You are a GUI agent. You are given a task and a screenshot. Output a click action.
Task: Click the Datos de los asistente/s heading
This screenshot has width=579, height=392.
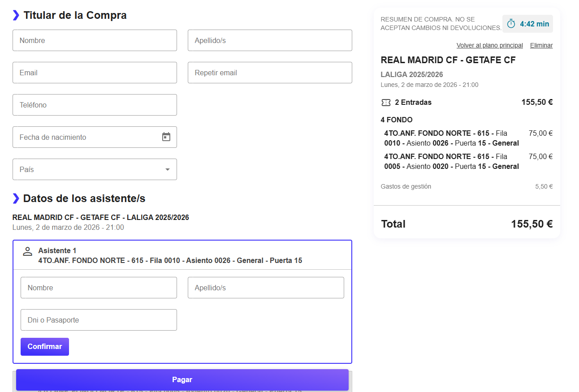coord(84,198)
